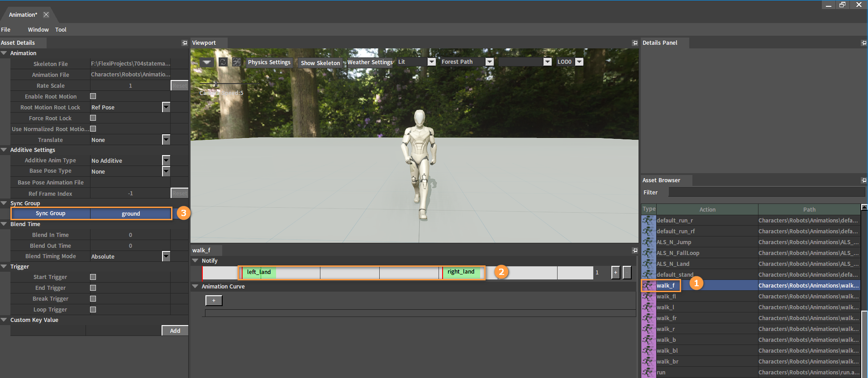868x378 pixels.
Task: Click animation icon for walk_fr
Action: click(649, 318)
